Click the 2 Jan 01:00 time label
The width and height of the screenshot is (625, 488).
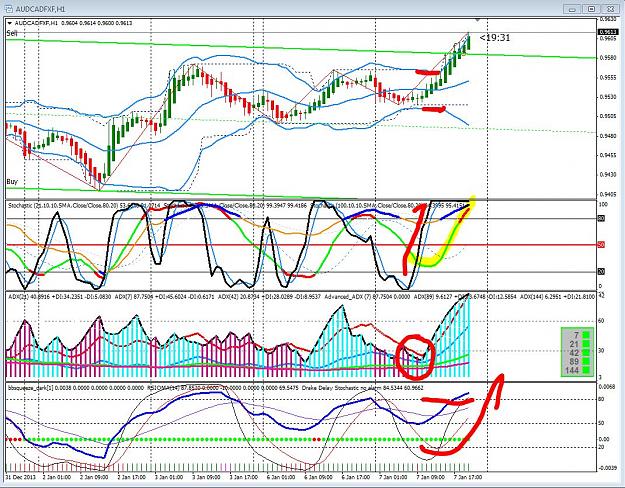click(57, 477)
